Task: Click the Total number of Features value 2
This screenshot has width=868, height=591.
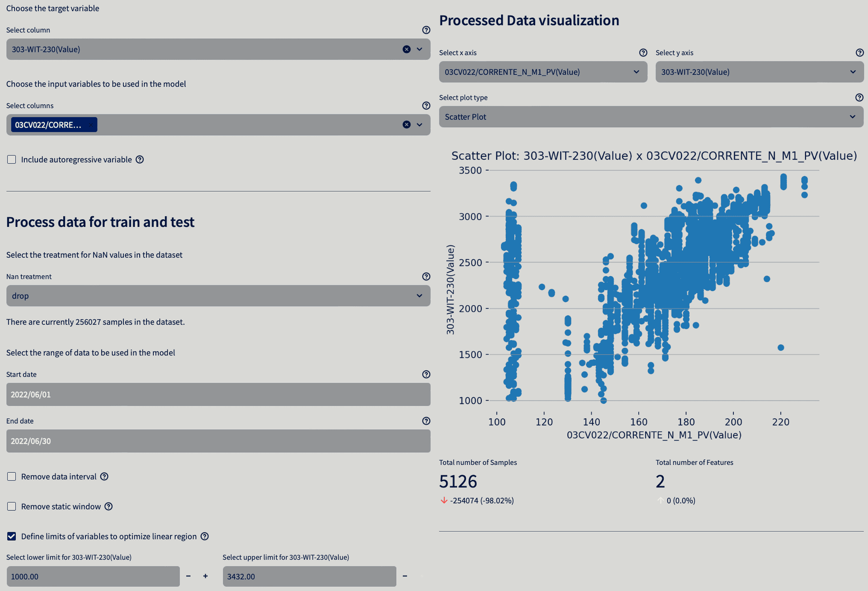Action: (x=660, y=482)
